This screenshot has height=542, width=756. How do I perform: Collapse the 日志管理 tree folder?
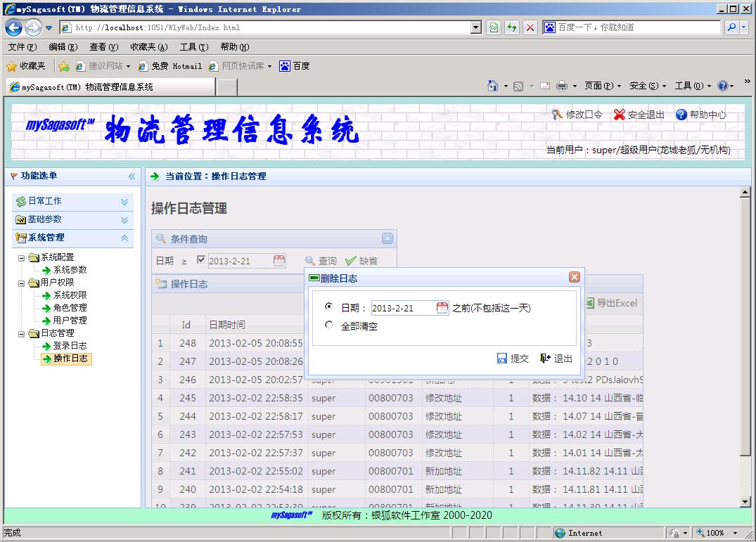(21, 334)
